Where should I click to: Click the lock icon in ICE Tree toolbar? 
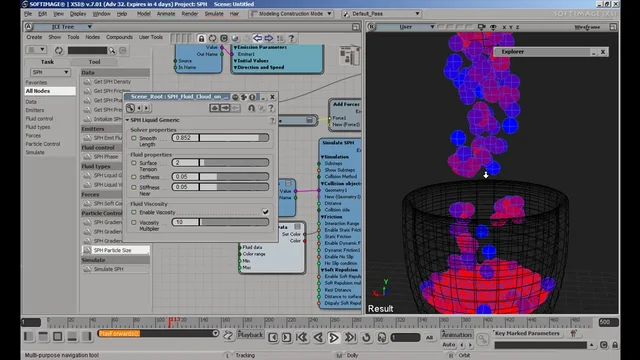tap(201, 38)
